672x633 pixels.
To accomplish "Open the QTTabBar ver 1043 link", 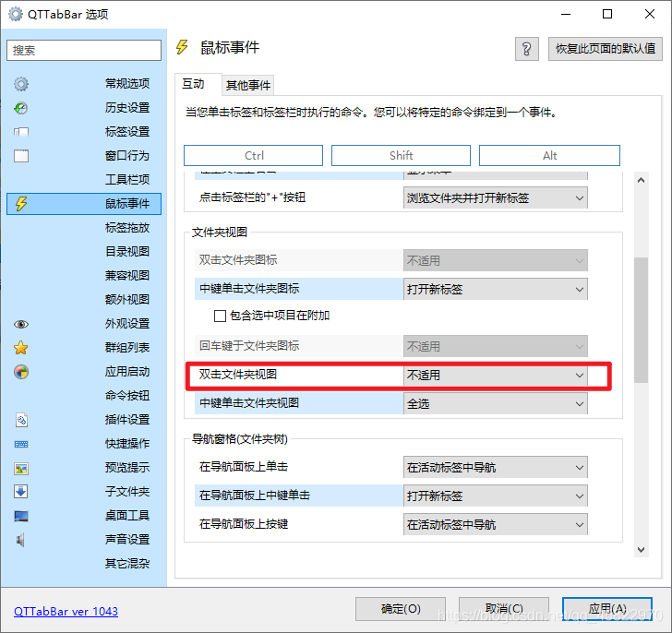I will [x=66, y=611].
